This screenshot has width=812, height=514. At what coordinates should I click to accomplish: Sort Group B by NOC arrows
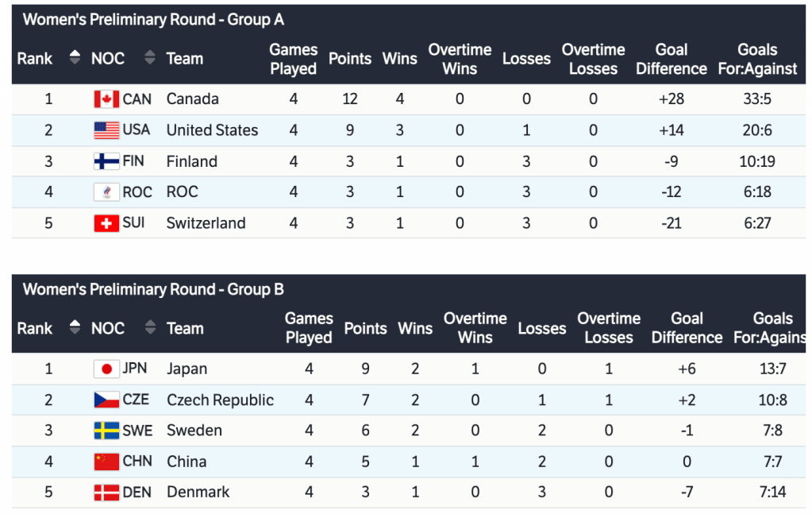pos(150,327)
